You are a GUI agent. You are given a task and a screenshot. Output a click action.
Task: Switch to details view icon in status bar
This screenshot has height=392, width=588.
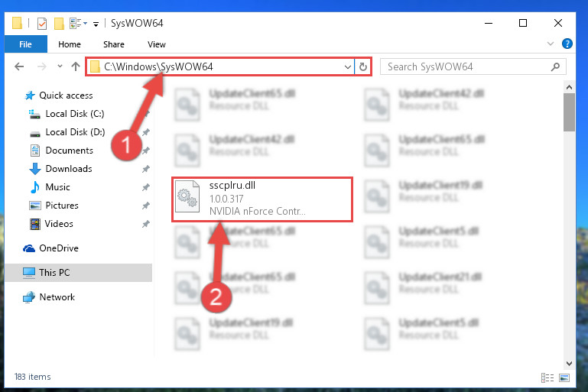click(x=547, y=377)
